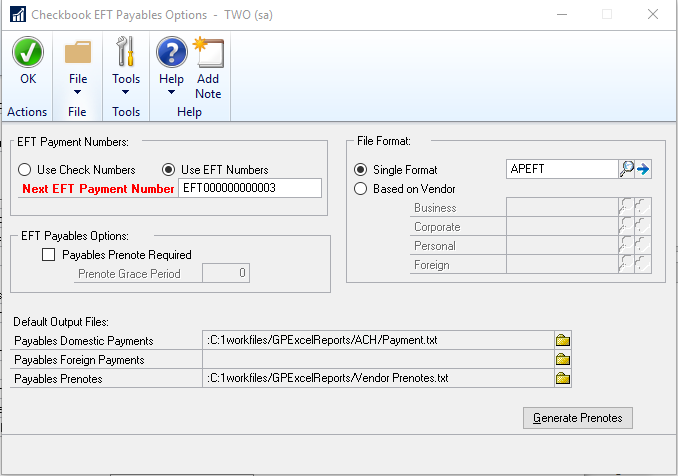Click the Prenote Grace Period label
Image resolution: width=678 pixels, height=476 pixels.
[x=129, y=274]
